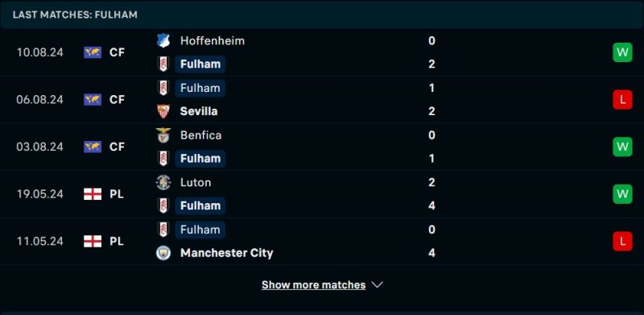Click Fulham crest in the 10.08.24 match

click(x=163, y=64)
